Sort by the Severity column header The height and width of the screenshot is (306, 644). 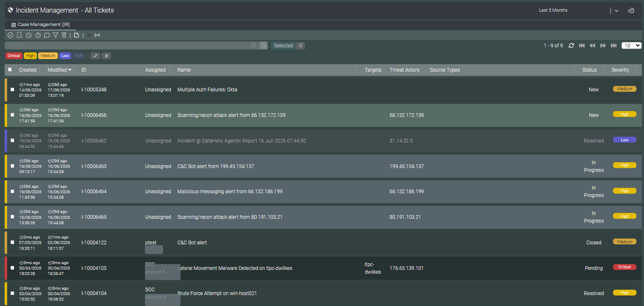(x=620, y=70)
